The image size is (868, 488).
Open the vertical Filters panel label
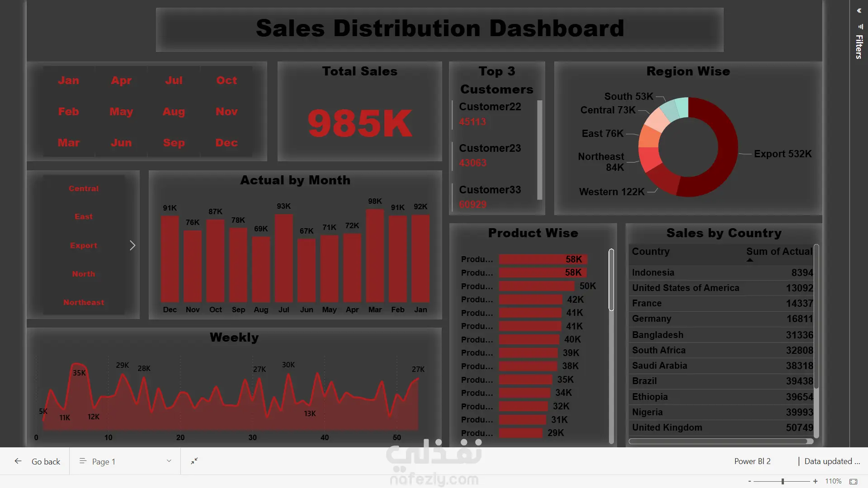[859, 46]
